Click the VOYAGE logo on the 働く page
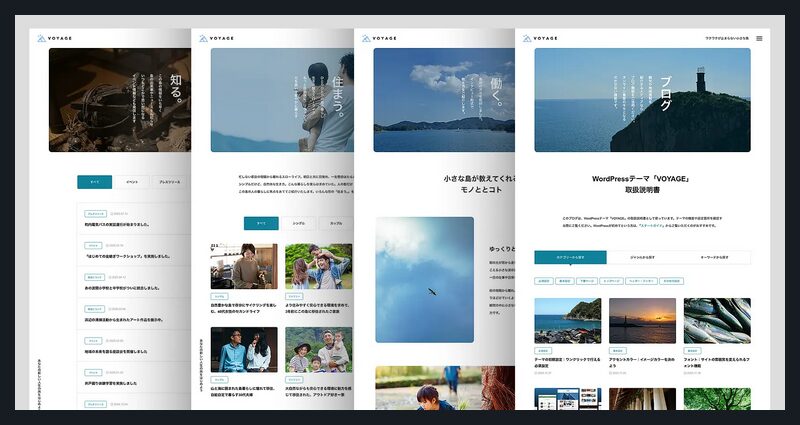800x425 pixels. tap(379, 38)
